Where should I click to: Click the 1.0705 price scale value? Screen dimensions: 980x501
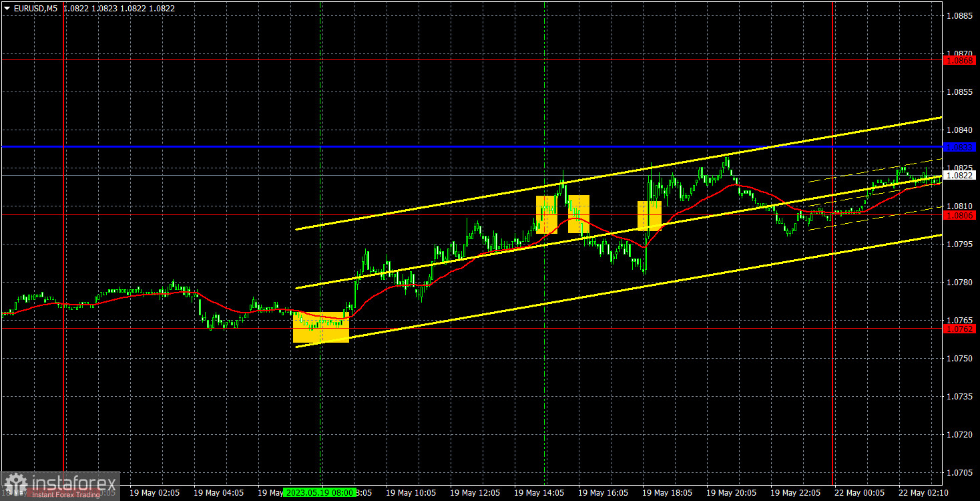[960, 472]
